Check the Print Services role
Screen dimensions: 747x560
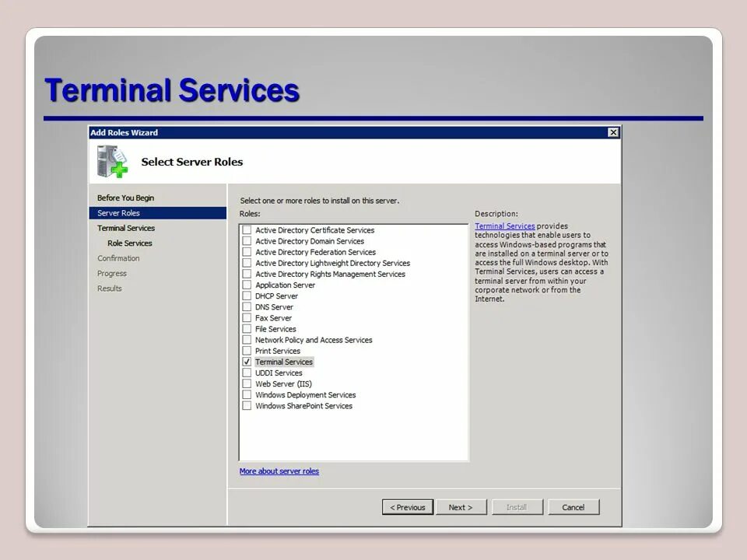(x=247, y=351)
